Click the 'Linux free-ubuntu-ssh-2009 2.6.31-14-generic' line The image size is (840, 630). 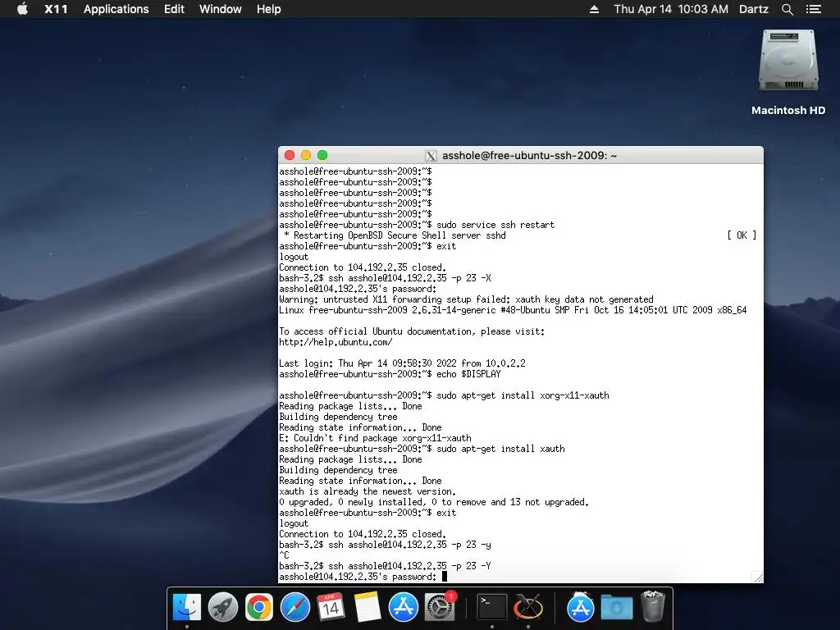513,310
